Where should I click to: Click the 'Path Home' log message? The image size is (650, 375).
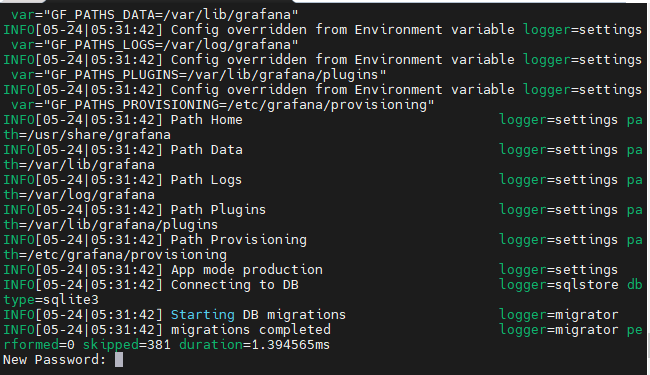click(x=206, y=120)
